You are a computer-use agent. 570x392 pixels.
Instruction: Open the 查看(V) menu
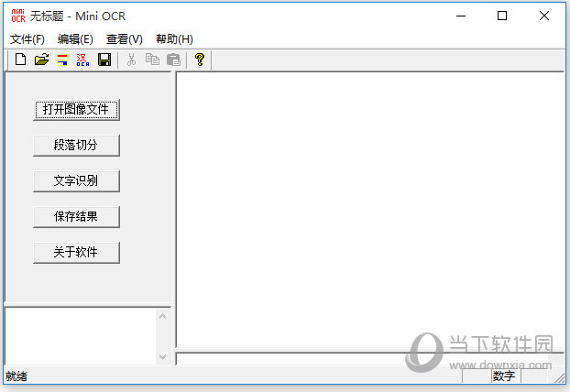(x=125, y=38)
